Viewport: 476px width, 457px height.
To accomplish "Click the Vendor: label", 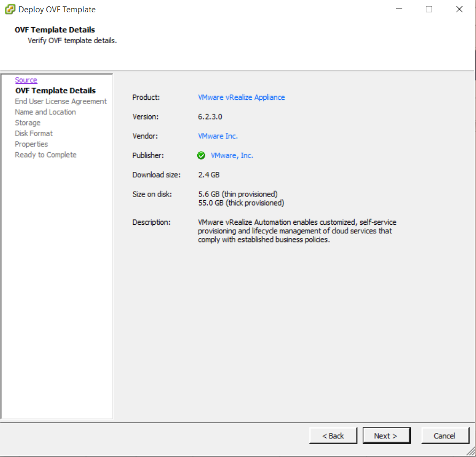I will (145, 136).
